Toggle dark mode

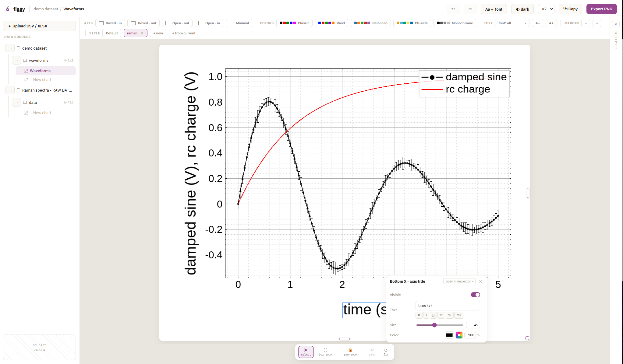click(522, 9)
